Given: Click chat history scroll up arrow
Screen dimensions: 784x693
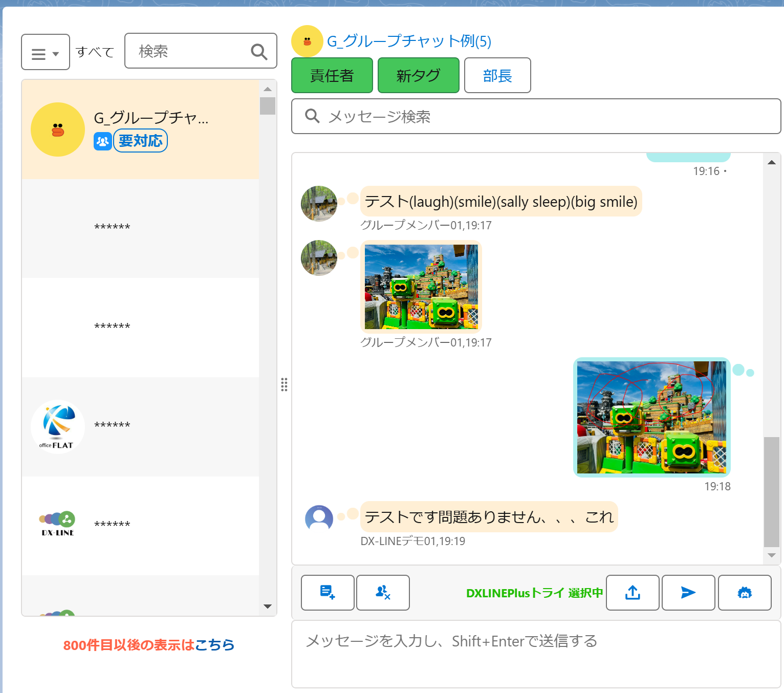Looking at the screenshot, I should 771,162.
